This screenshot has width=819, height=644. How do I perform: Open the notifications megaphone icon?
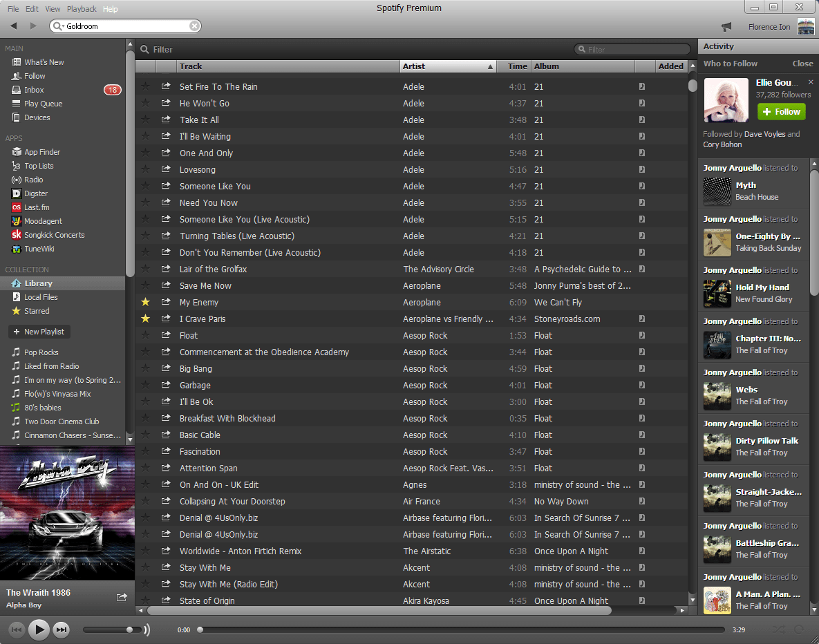[x=726, y=27]
